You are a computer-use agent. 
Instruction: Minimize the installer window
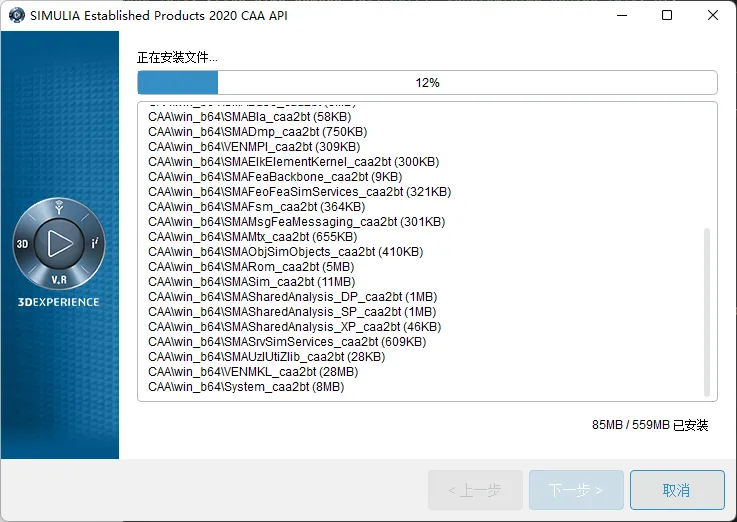[622, 15]
